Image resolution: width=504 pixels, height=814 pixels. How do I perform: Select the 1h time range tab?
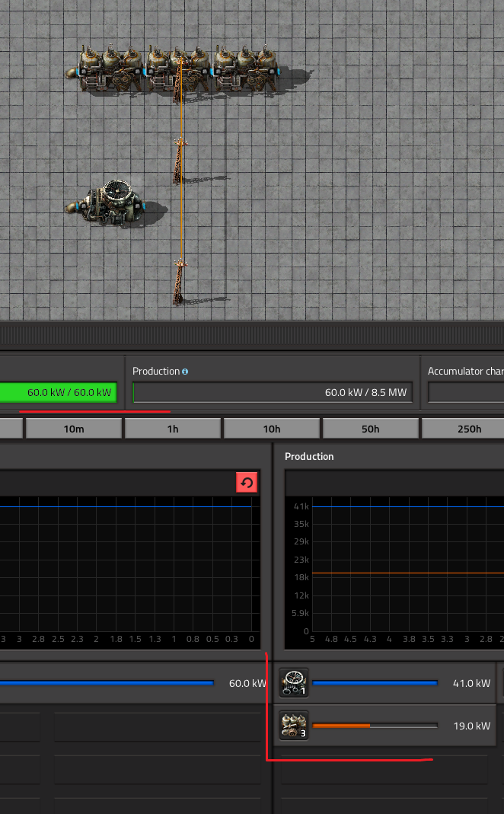tap(173, 429)
